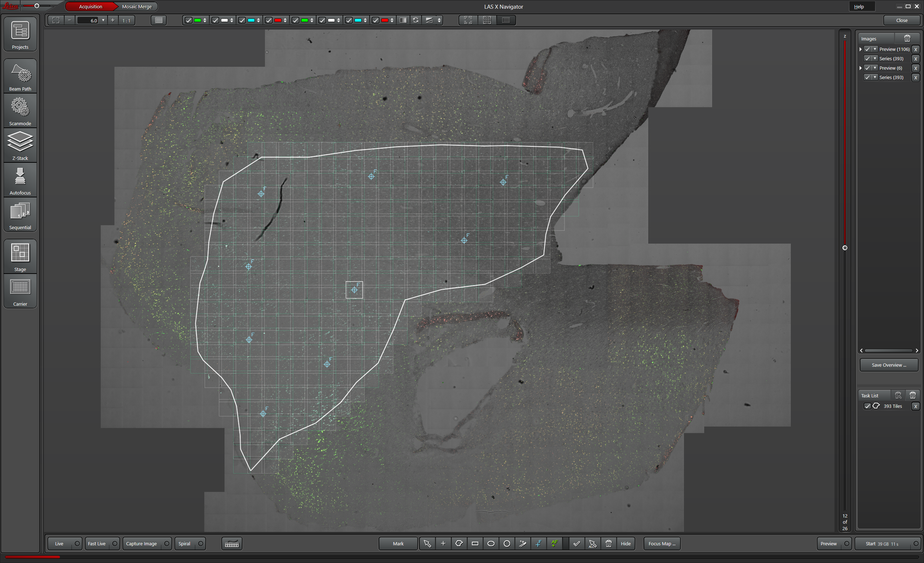924x563 pixels.
Task: Expand the Preview (6) tree item
Action: (860, 68)
